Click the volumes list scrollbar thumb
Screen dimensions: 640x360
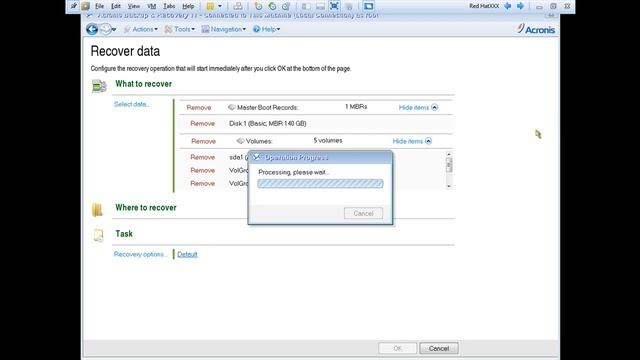(449, 165)
